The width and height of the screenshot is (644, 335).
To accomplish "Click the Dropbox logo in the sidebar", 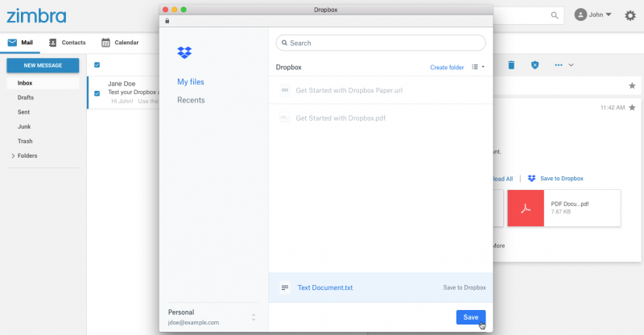I will click(184, 52).
